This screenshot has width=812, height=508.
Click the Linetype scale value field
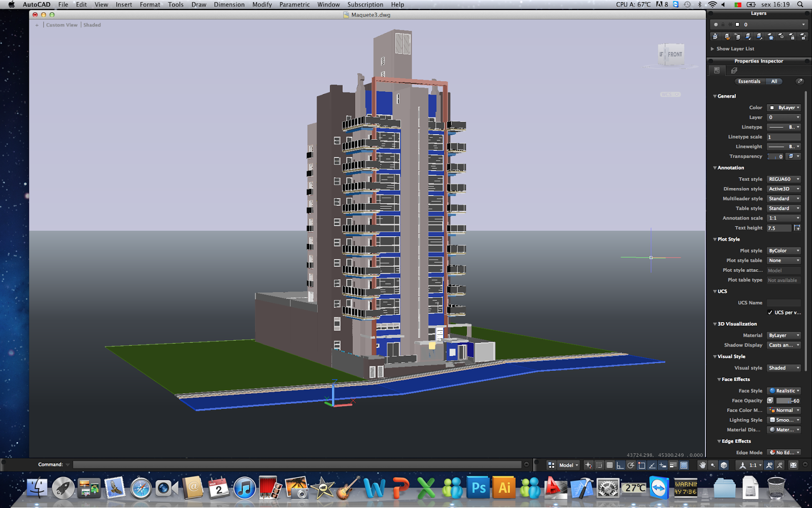(784, 137)
